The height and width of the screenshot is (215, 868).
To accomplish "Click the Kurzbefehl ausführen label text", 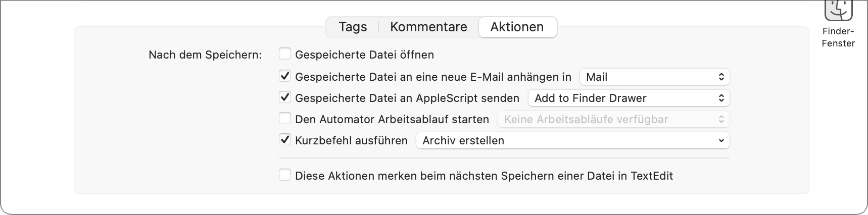I will pyautogui.click(x=351, y=141).
